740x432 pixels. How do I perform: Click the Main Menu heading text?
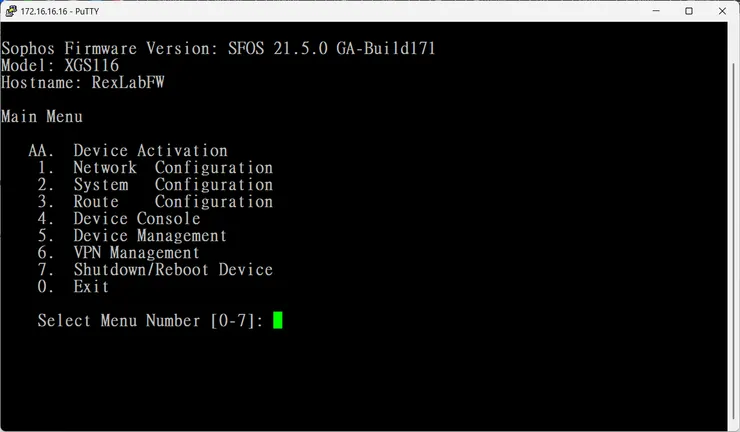point(42,117)
